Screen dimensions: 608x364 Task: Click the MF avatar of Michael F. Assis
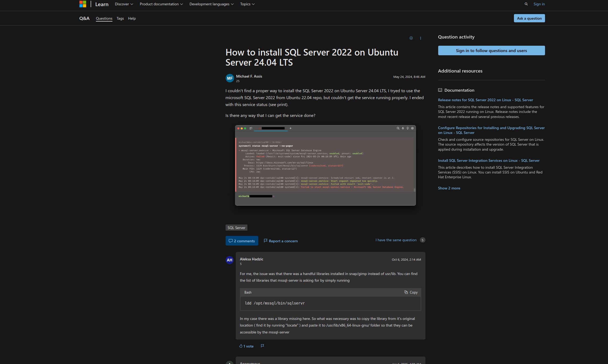[230, 78]
